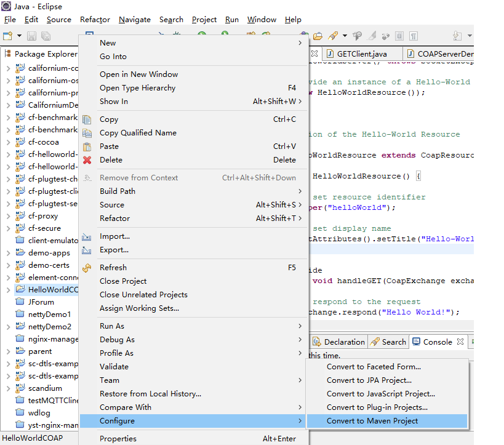The width and height of the screenshot is (504, 445).
Task: Toggle Show Whitespace Characters in the toolbar
Action: 414,36
